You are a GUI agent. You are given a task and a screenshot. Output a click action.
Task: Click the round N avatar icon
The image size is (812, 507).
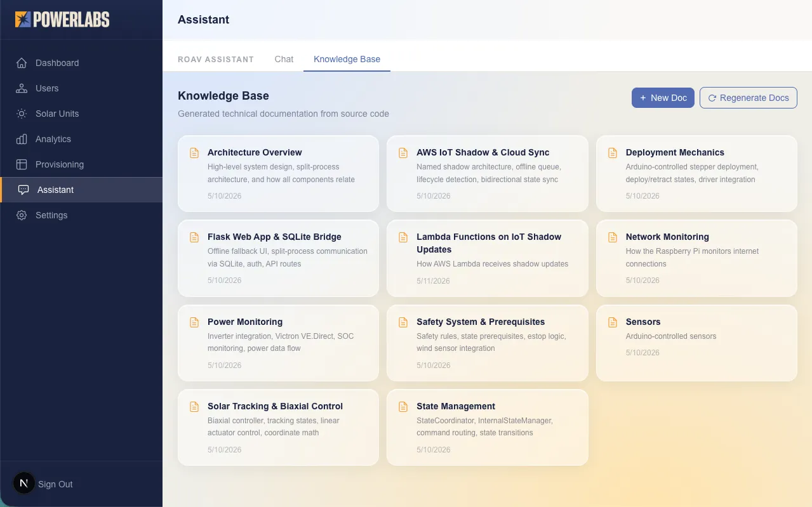24,484
